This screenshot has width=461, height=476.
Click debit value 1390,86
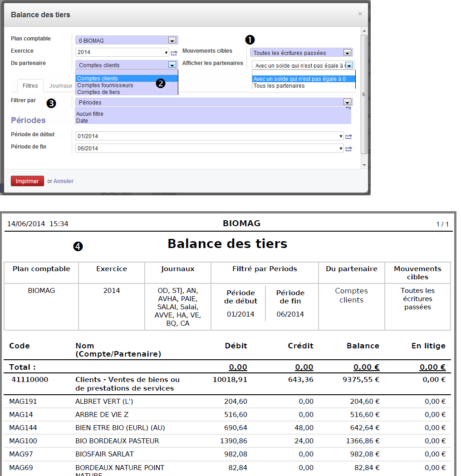(234, 441)
